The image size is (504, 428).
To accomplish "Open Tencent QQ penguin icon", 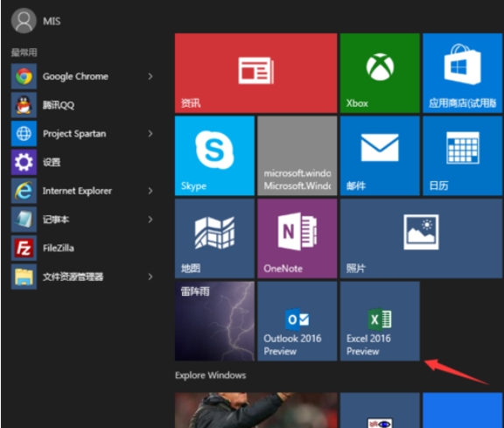I will (x=24, y=105).
